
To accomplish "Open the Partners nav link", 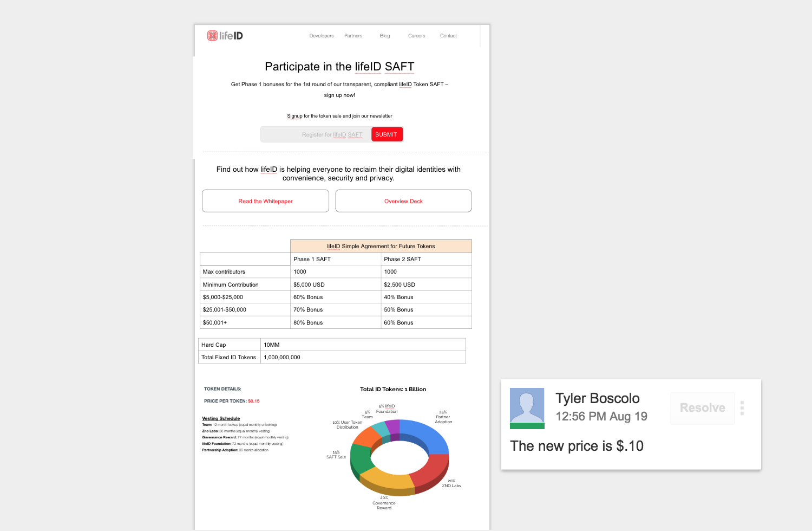I will (x=353, y=36).
